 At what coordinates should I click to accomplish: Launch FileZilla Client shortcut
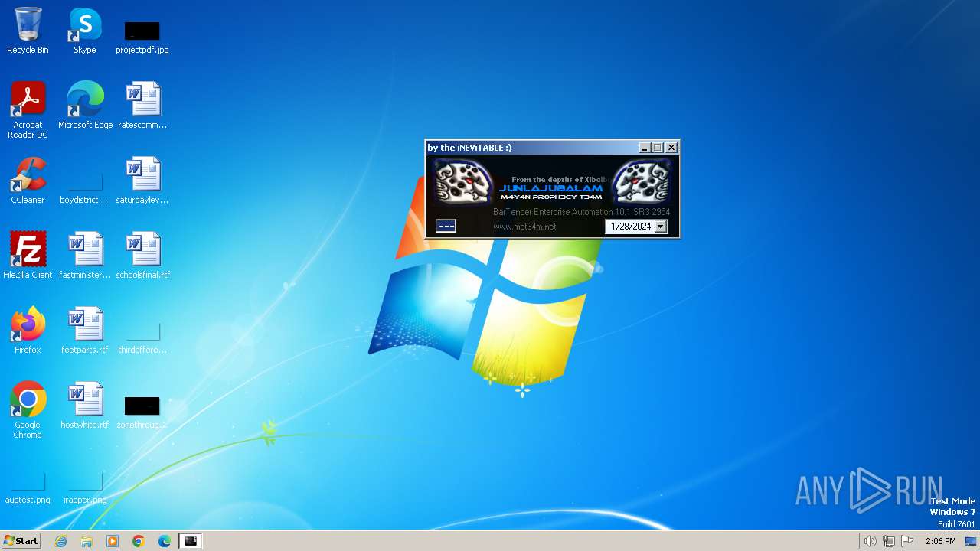click(28, 256)
